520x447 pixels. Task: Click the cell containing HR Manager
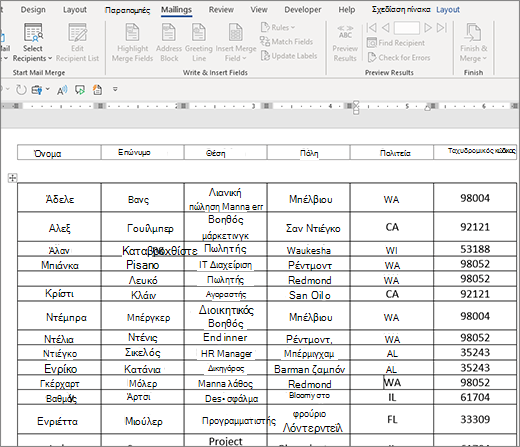click(226, 352)
